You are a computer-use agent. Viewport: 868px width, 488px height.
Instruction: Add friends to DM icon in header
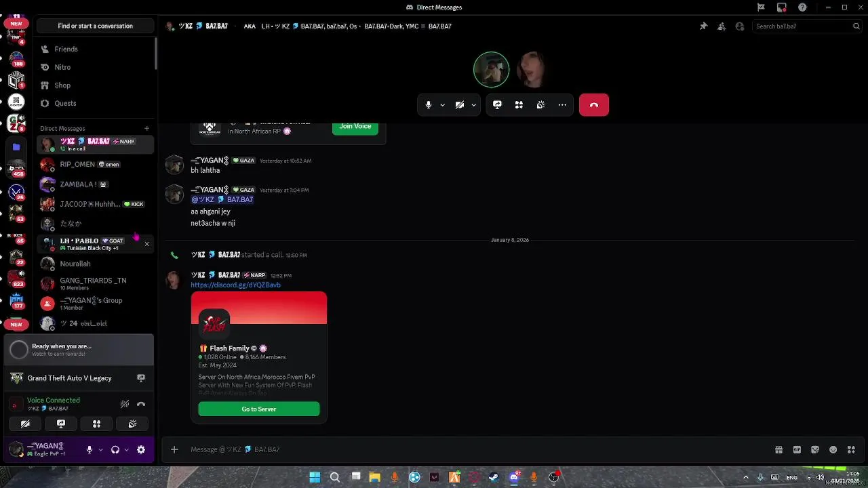(x=722, y=26)
